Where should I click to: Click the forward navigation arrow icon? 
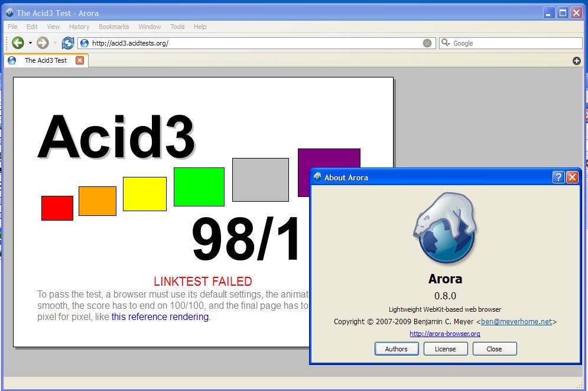(41, 43)
